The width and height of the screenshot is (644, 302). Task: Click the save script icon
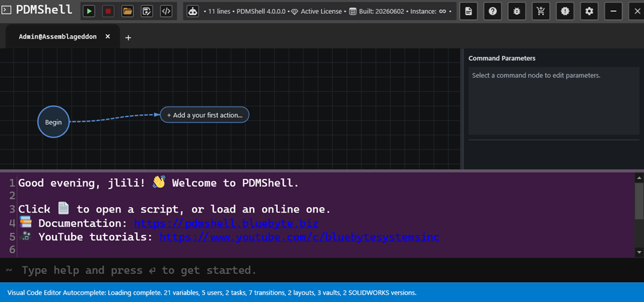point(147,11)
